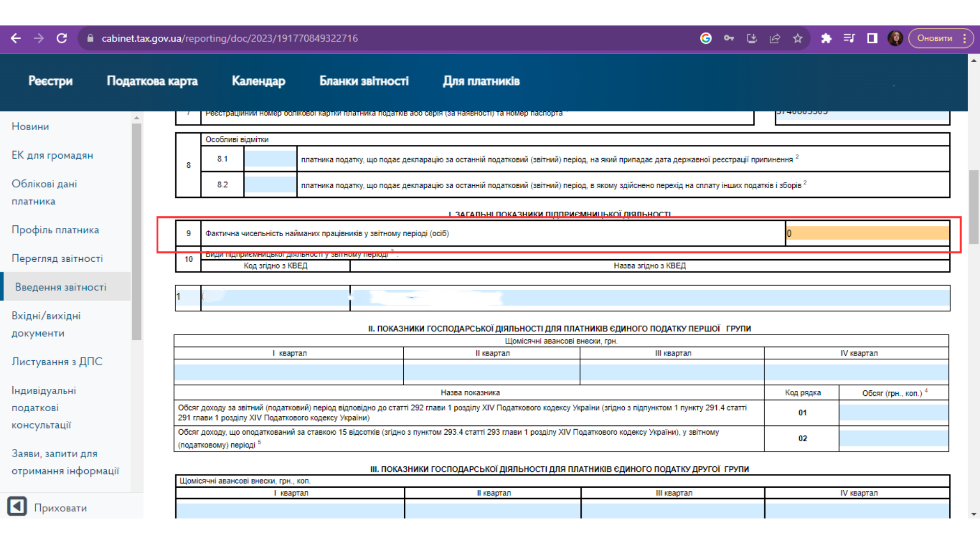
Task: Share this page via the share icon
Action: click(x=775, y=38)
